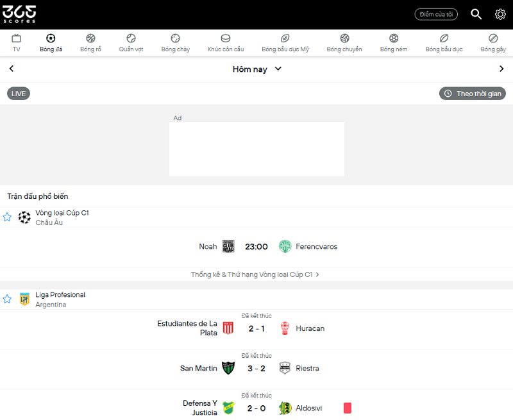The image size is (513, 420).
Task: Click the Noah club crest
Action: tap(228, 247)
